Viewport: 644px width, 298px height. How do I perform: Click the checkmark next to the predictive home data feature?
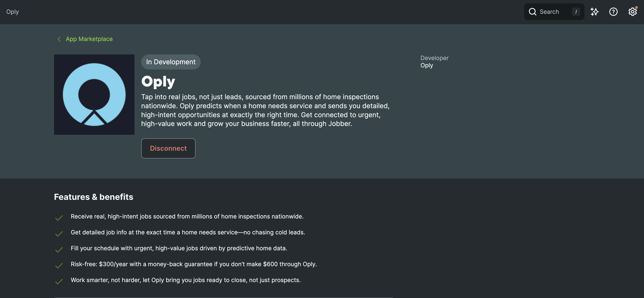coord(59,249)
